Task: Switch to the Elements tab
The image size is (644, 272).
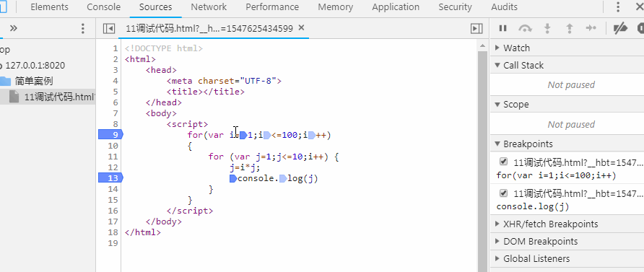Action: [x=49, y=7]
